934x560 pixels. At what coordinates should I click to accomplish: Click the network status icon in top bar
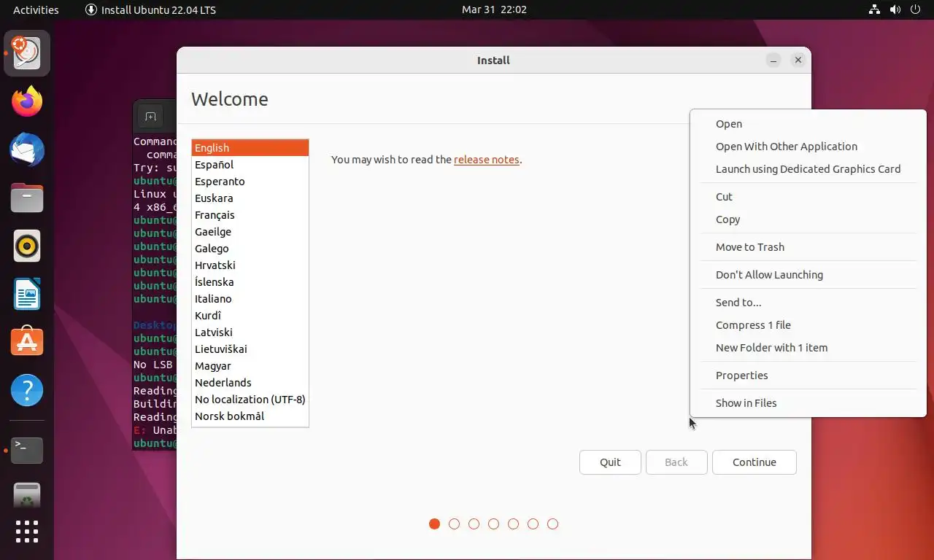pyautogui.click(x=874, y=9)
